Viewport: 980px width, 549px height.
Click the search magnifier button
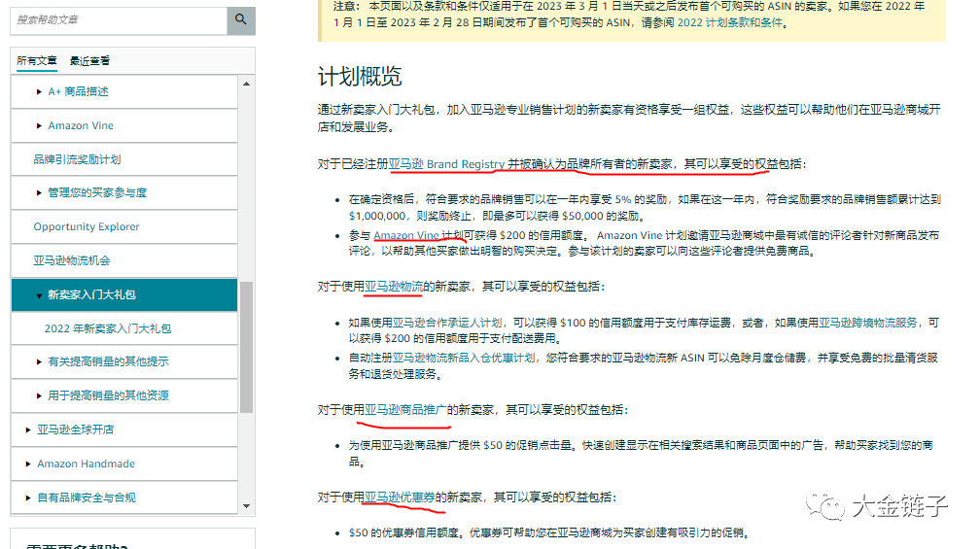click(x=241, y=20)
